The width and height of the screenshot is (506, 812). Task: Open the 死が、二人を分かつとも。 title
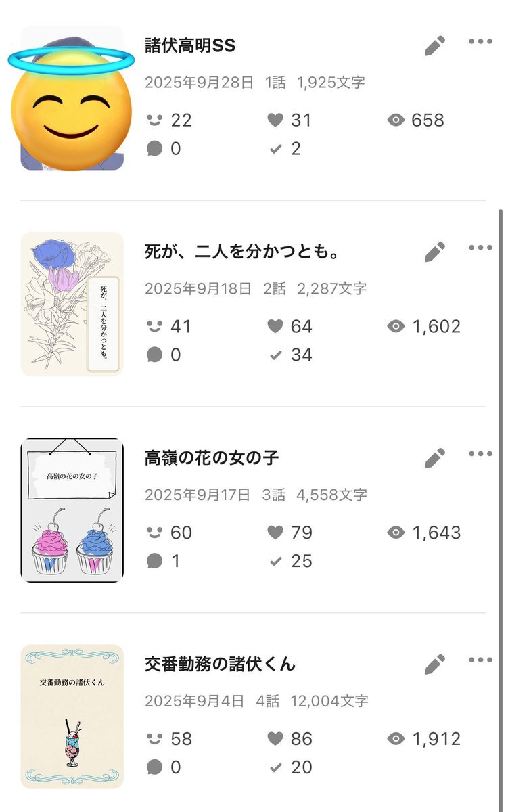click(241, 252)
